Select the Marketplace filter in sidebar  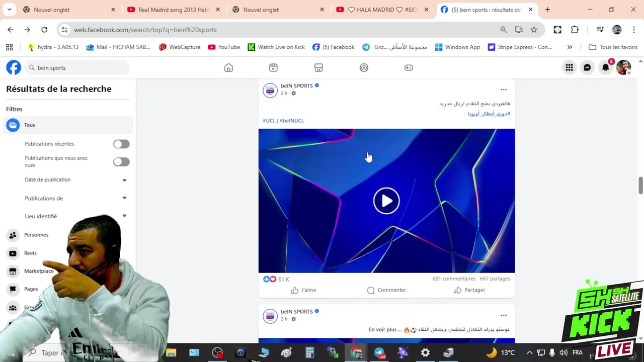coord(39,271)
